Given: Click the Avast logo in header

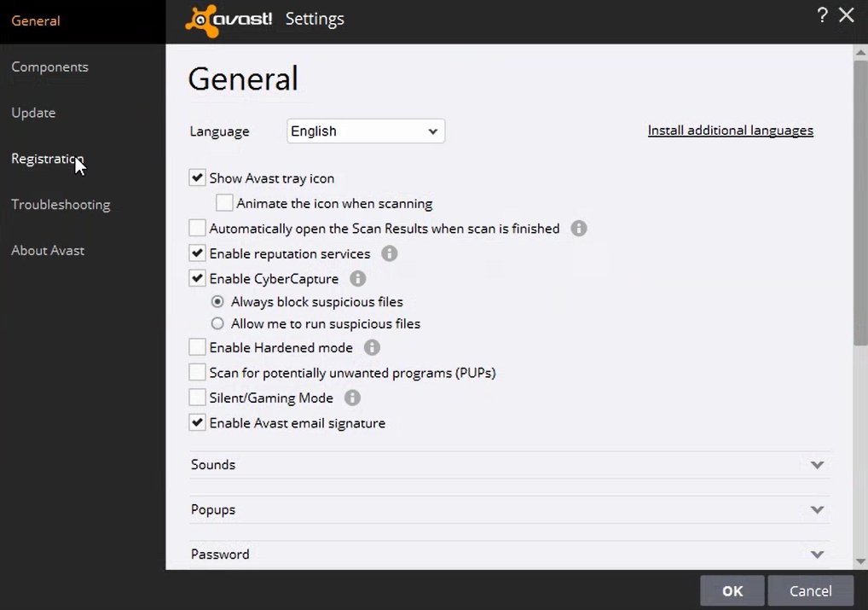Looking at the screenshot, I should pos(229,18).
